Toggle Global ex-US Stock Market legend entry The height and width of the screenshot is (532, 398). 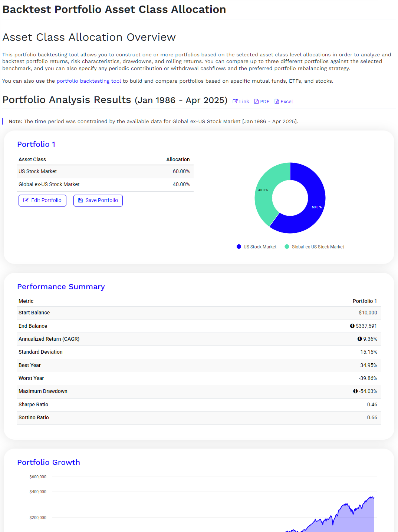314,247
